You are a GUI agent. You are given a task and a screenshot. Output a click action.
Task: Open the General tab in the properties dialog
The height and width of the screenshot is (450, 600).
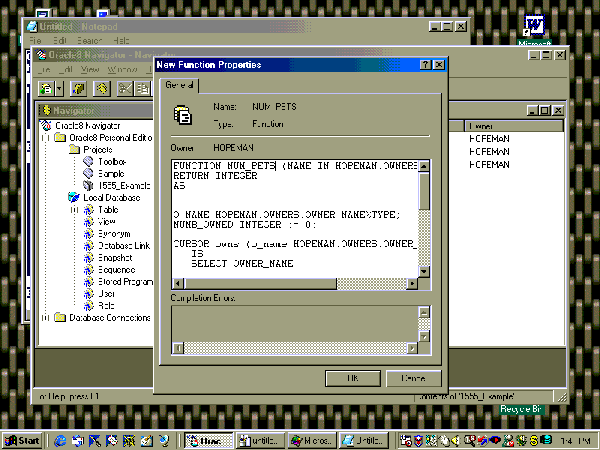[x=179, y=85]
